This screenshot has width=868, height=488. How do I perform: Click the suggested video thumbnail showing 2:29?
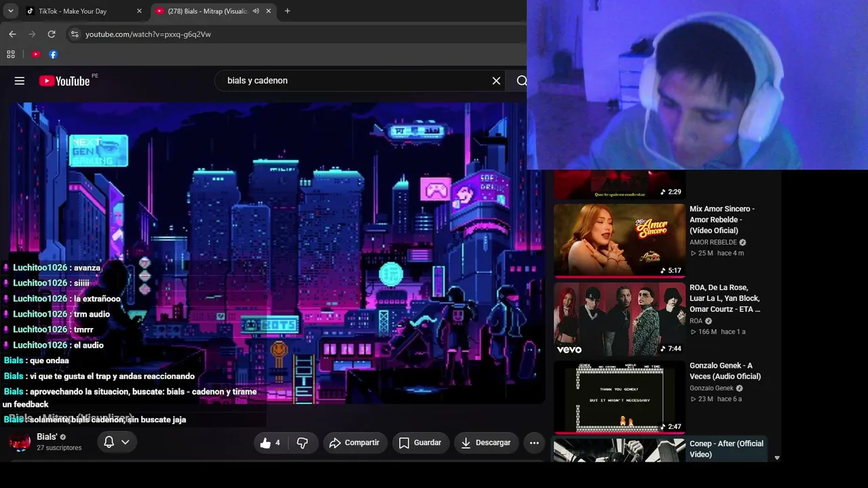click(x=619, y=184)
